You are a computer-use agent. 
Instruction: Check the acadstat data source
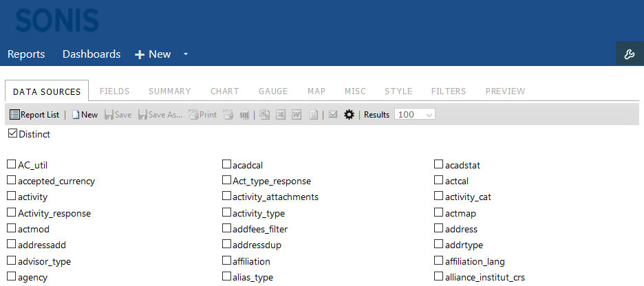click(x=439, y=164)
